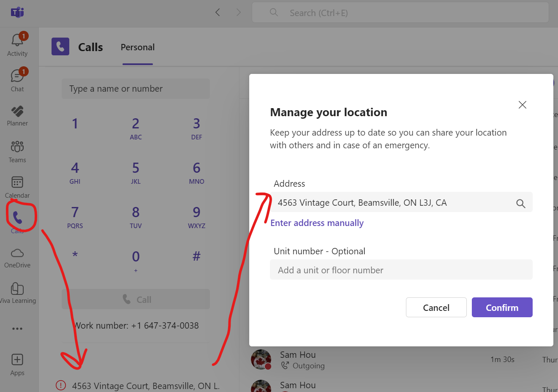Click the 1m 30s call duration
The height and width of the screenshot is (392, 558).
502,359
